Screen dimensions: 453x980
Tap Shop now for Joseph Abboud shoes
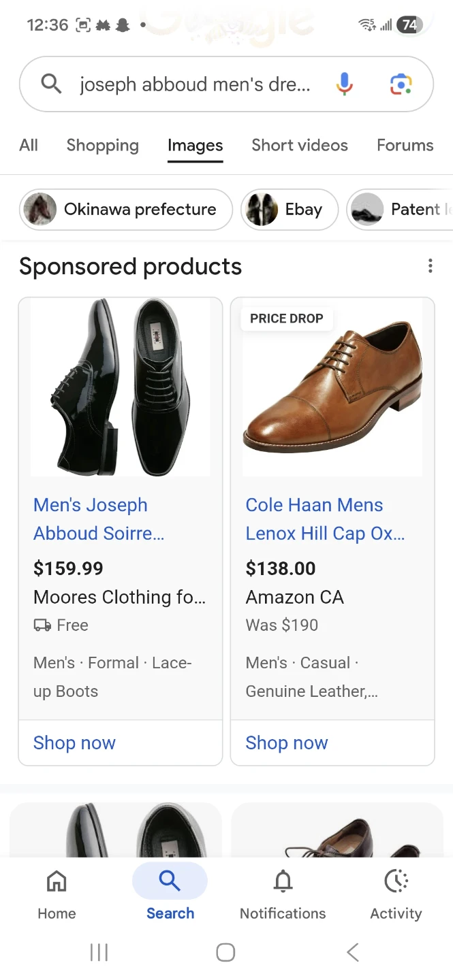coord(74,742)
